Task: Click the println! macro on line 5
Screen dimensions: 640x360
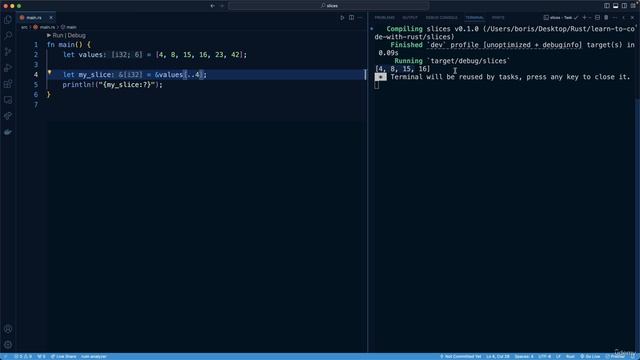Action: point(78,85)
